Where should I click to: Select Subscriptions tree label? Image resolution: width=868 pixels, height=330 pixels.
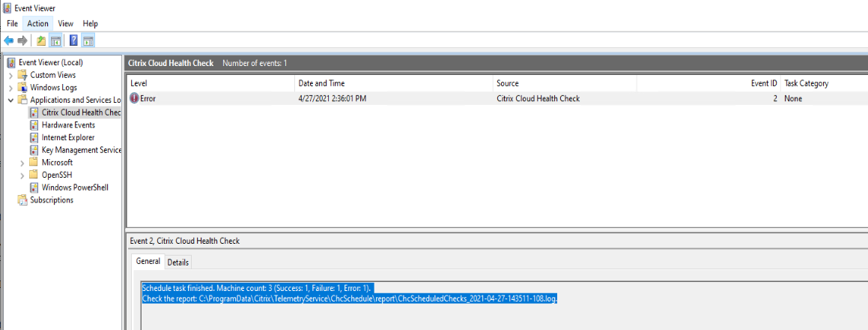(x=52, y=199)
